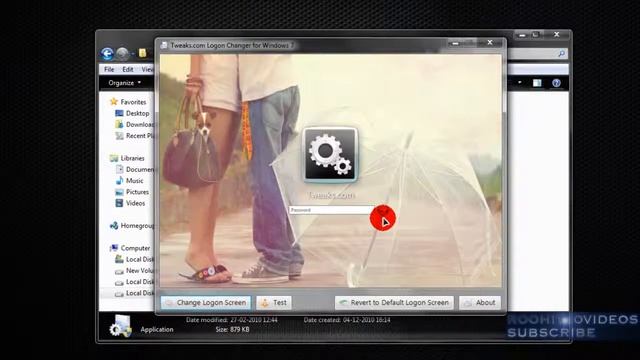Select Homegroup in navigation pane
Viewport: 640px width, 360px height.
[137, 226]
